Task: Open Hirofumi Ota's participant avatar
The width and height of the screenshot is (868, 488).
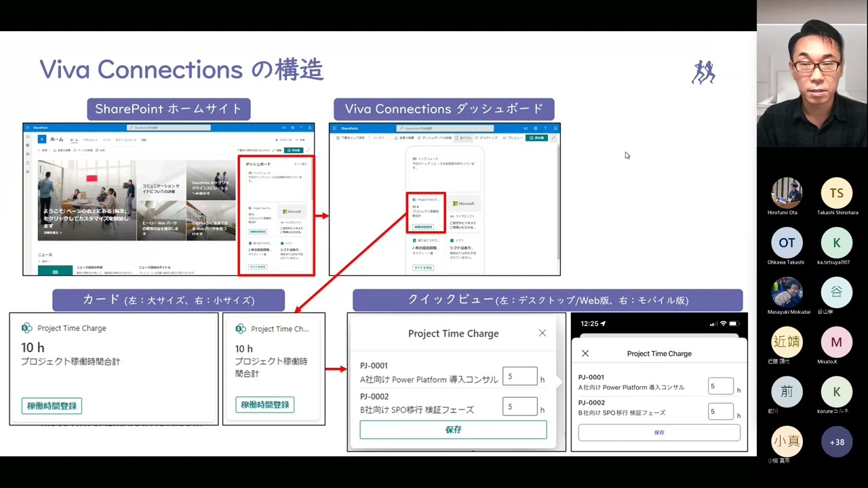Action: (x=787, y=193)
